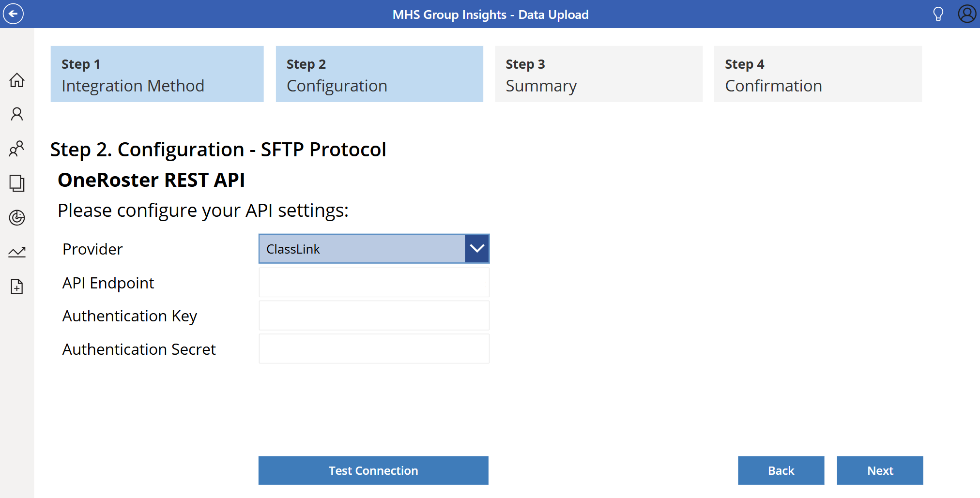This screenshot has width=980, height=498.
Task: Click the 'Please configure your API settings:' text
Action: pyautogui.click(x=203, y=211)
